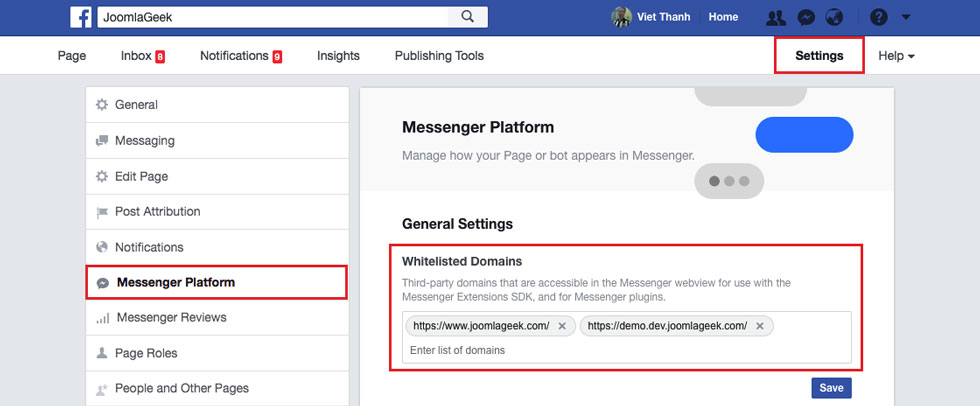This screenshot has height=406, width=980.
Task: Click the Whitelisted Domains heading
Action: 462,261
